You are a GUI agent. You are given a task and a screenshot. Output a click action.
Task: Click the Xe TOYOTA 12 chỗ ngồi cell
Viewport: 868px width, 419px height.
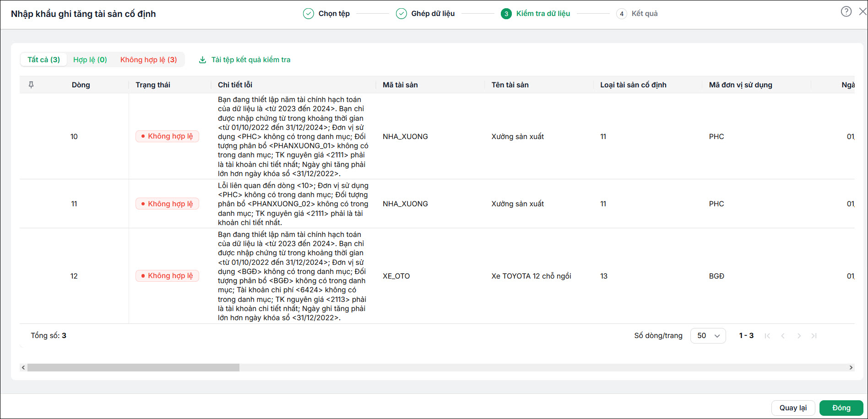point(531,276)
